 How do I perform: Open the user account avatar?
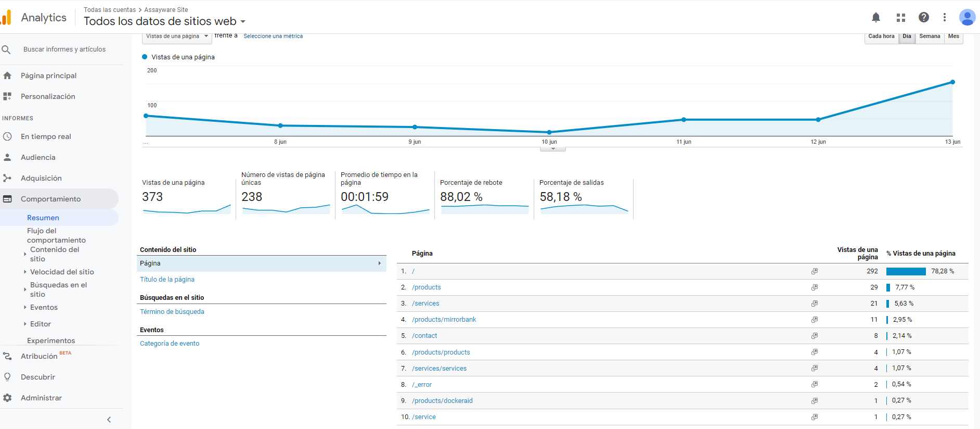coord(967,17)
